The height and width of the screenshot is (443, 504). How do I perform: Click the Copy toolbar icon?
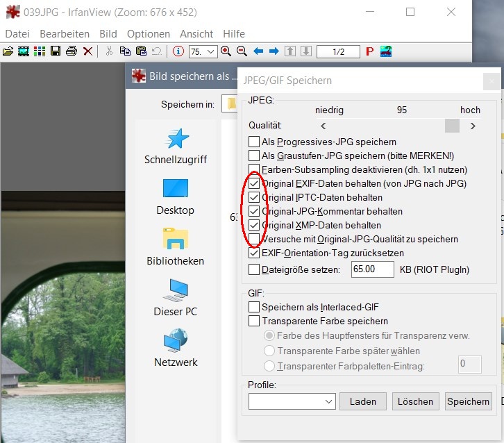[x=125, y=51]
